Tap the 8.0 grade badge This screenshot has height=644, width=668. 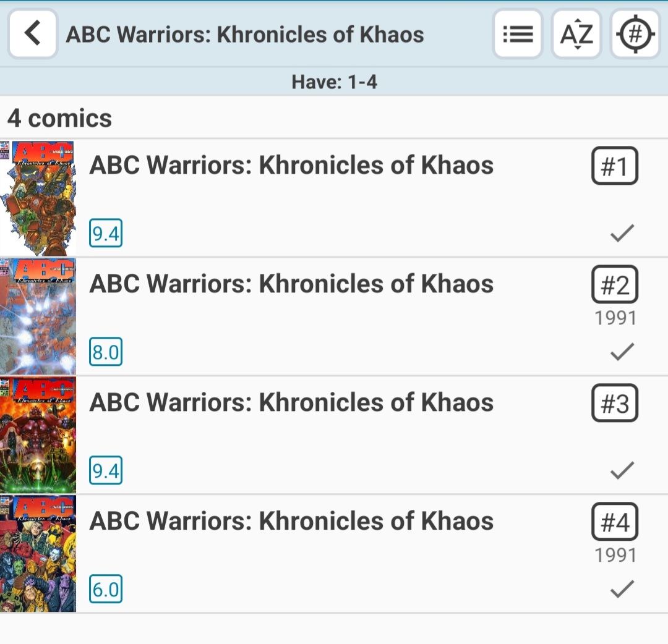pos(106,353)
